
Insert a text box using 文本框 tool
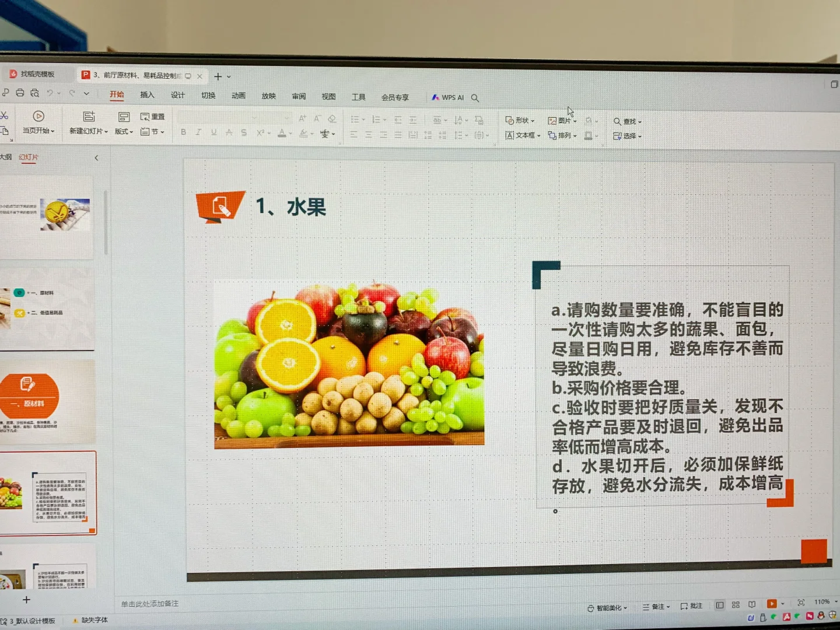[521, 135]
